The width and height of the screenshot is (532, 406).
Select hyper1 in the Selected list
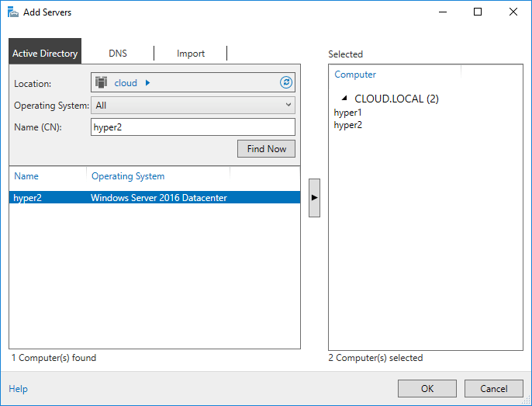pyautogui.click(x=347, y=113)
